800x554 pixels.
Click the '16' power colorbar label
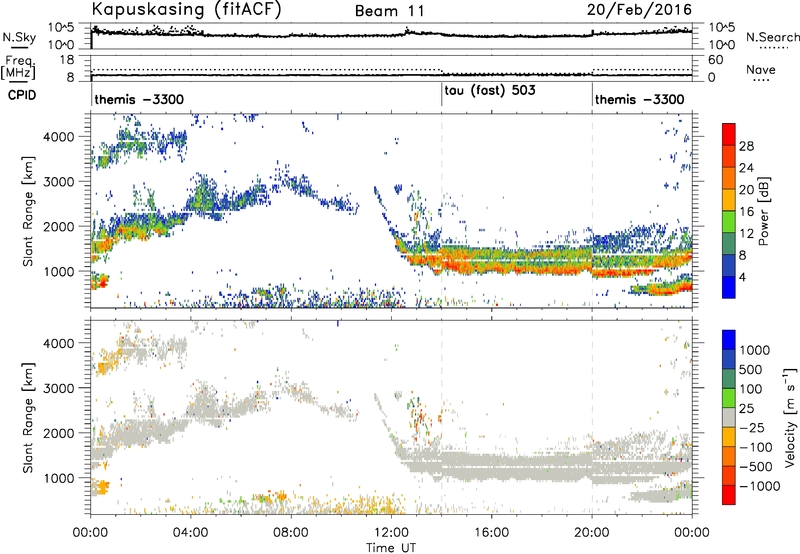[x=746, y=212]
